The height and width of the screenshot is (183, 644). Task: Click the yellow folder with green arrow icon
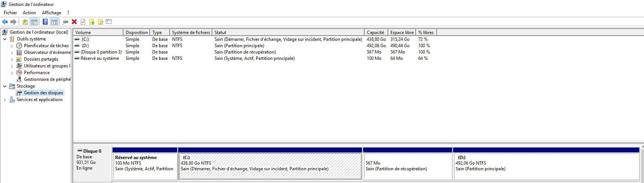pos(92,22)
